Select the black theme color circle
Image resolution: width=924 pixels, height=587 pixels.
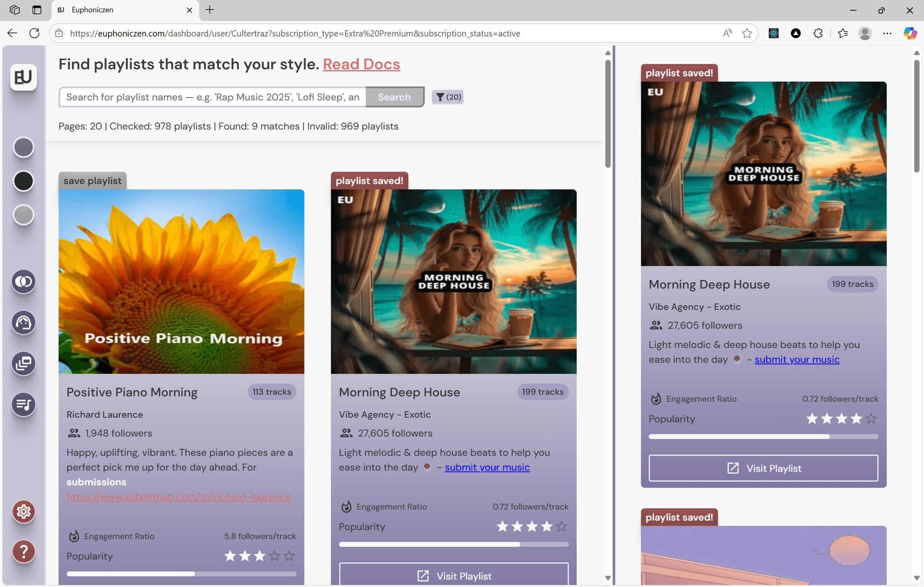pos(23,181)
